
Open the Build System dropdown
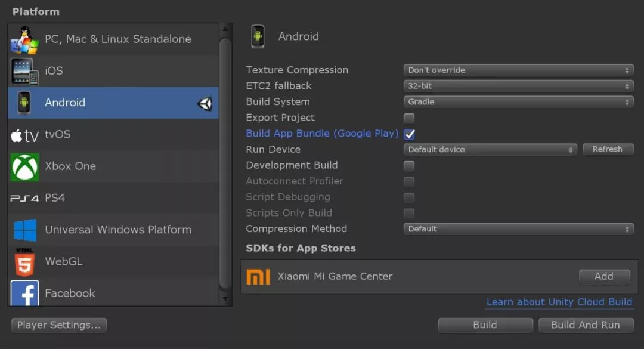click(x=518, y=102)
